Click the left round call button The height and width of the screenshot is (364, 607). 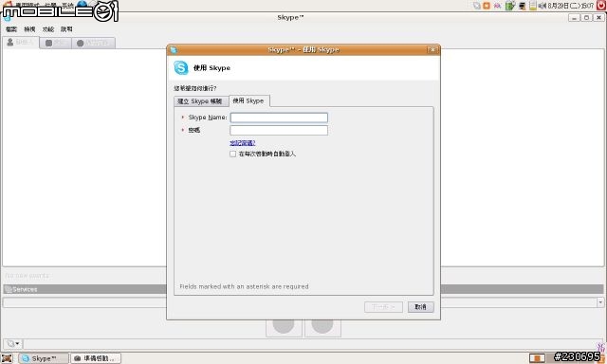pyautogui.click(x=284, y=325)
